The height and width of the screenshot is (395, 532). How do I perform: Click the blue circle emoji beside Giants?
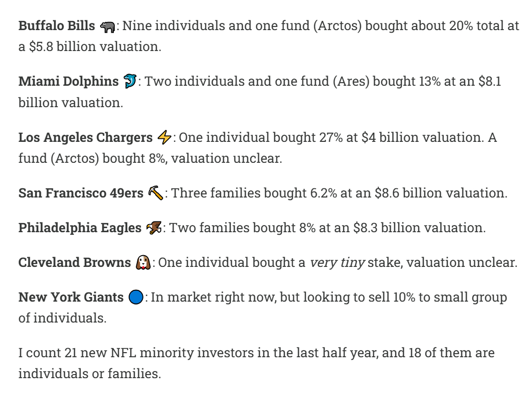(135, 298)
